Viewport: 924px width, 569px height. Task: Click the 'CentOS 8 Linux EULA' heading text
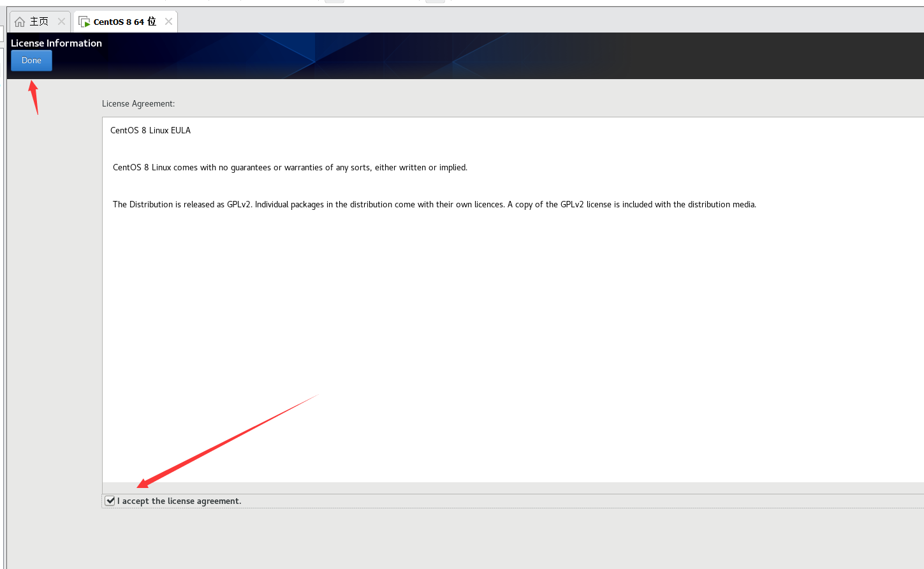150,130
